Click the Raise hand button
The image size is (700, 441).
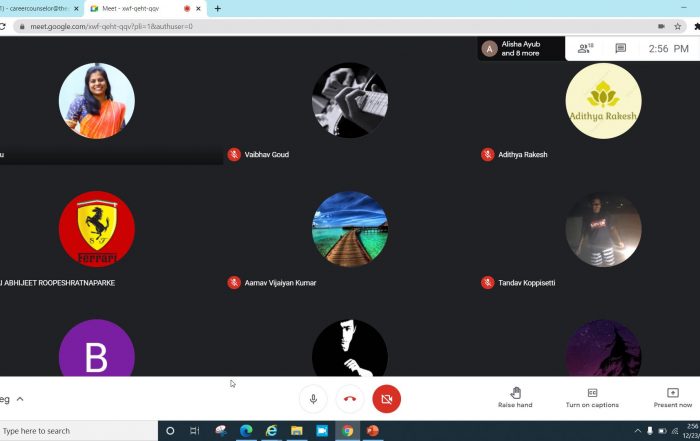pos(515,397)
